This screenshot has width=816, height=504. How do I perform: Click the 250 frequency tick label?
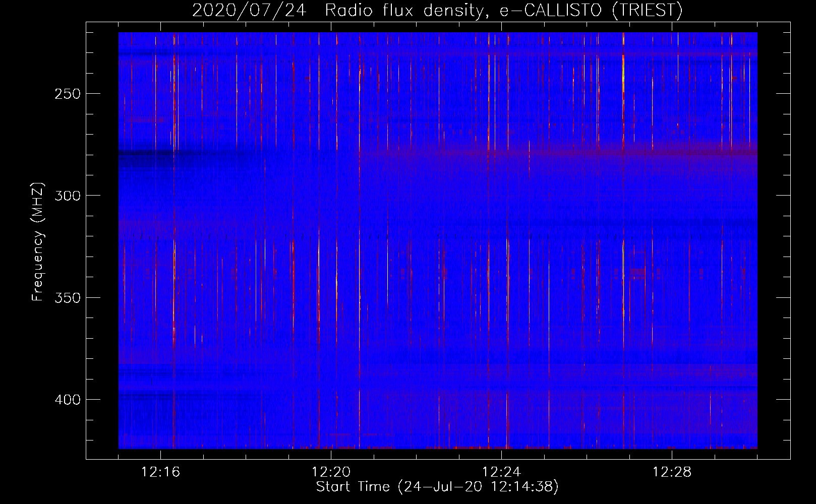[x=68, y=94]
